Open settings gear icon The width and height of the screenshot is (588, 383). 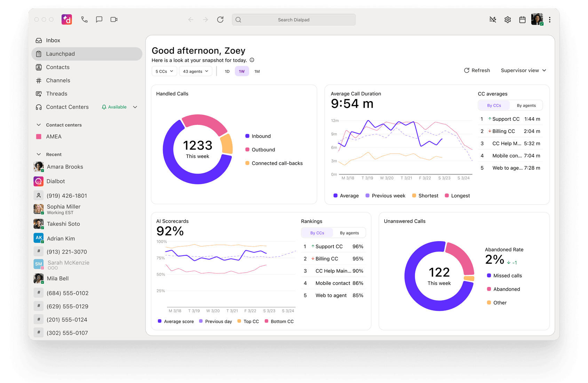click(x=508, y=20)
